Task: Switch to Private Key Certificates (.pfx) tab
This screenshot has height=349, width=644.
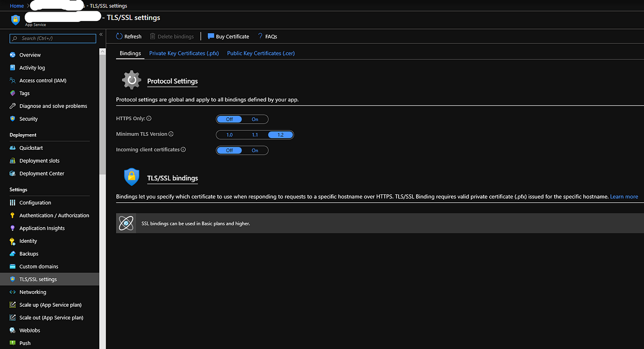Action: click(185, 53)
